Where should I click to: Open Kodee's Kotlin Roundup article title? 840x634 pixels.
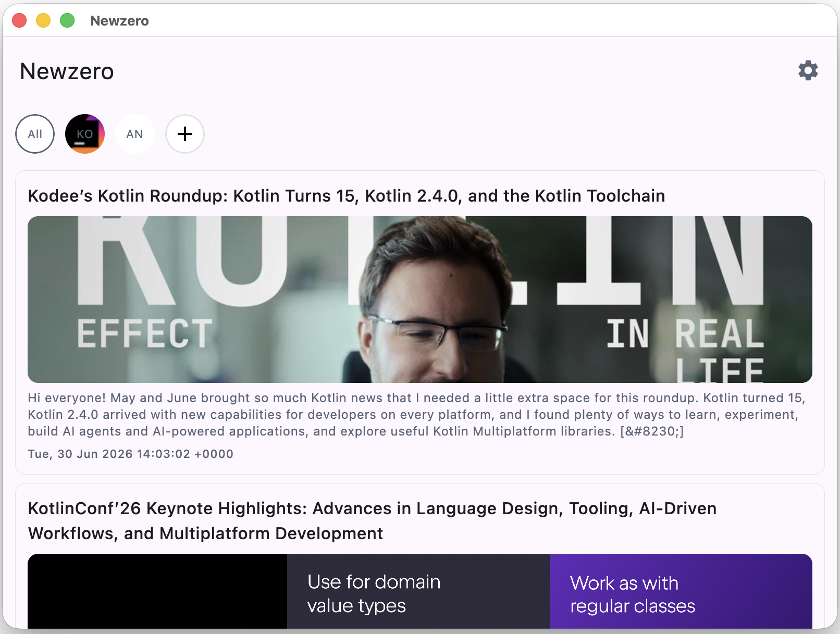[x=347, y=196]
